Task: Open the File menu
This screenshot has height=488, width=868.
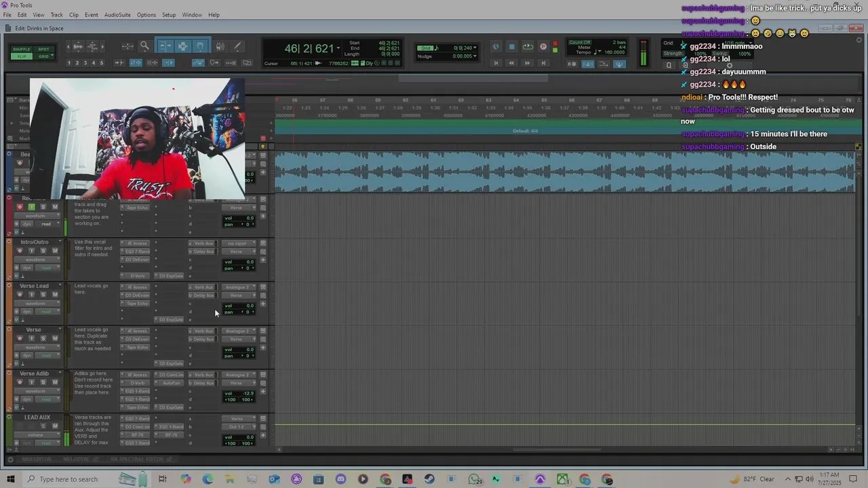Action: (7, 15)
